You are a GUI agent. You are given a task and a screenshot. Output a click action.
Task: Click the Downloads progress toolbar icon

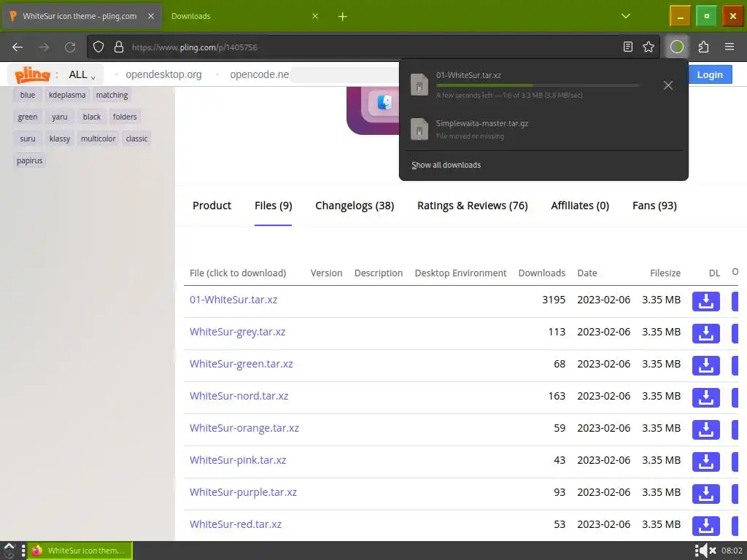tap(676, 47)
